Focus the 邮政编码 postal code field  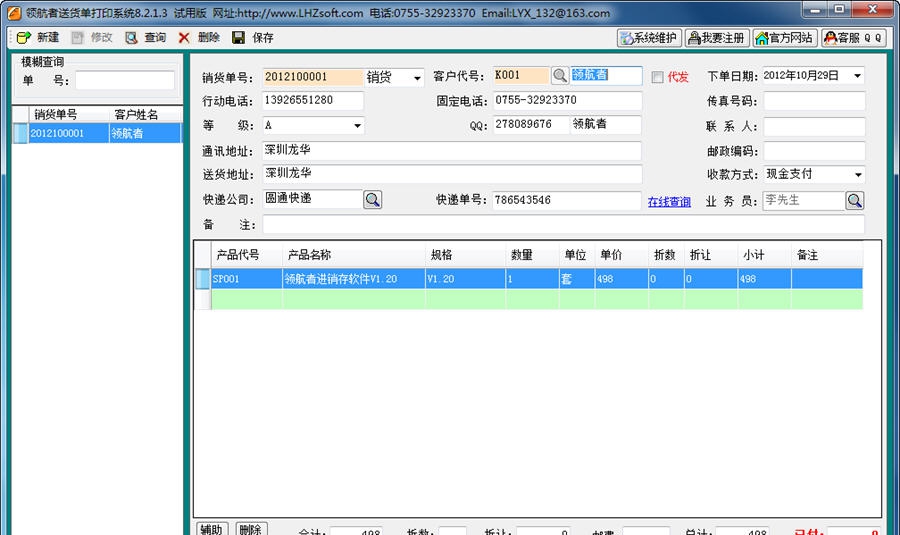814,151
